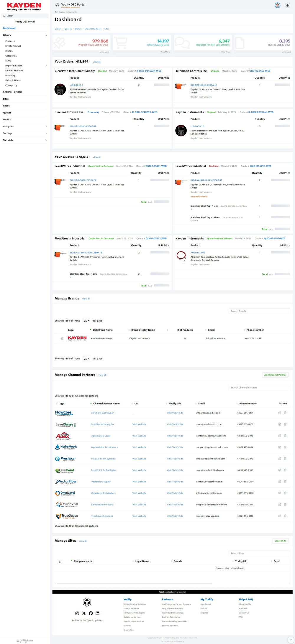
Task: Open order K-ORD-024593K-WEB
Action: tap(149, 71)
